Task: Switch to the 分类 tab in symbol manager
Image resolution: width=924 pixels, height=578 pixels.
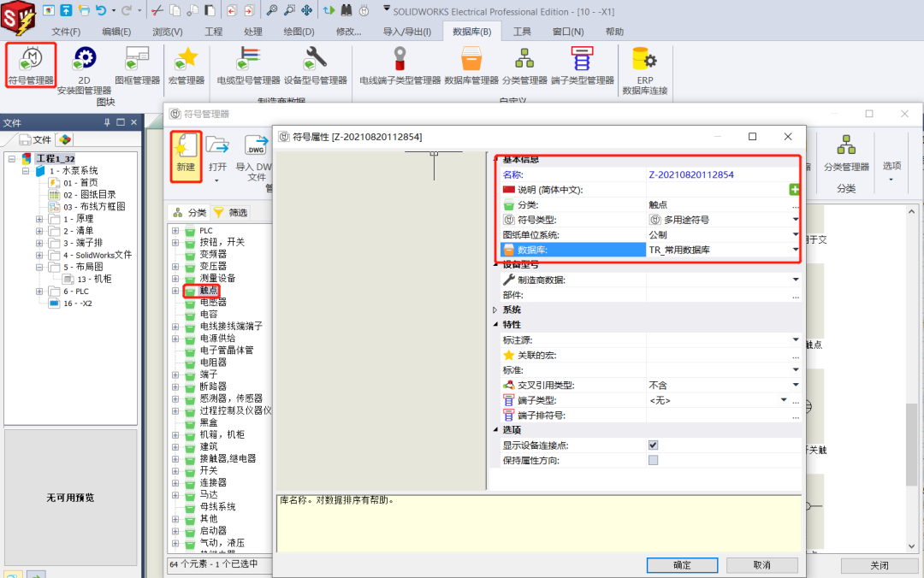Action: (x=190, y=212)
